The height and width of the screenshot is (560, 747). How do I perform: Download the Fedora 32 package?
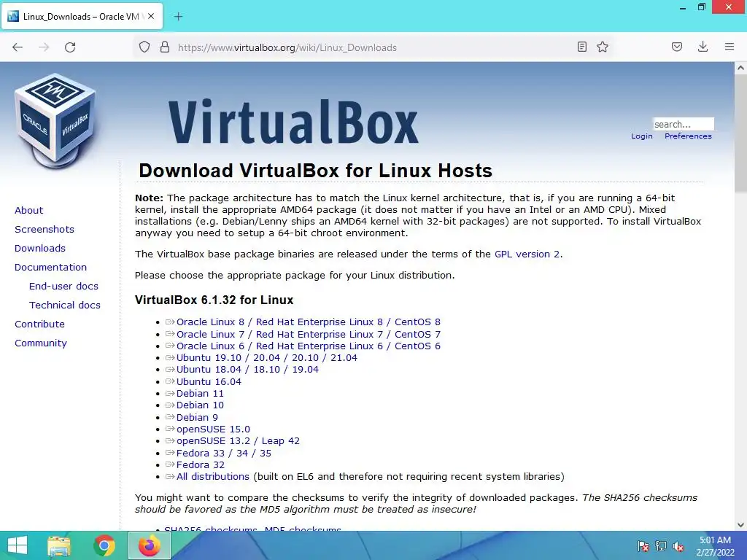click(x=200, y=464)
